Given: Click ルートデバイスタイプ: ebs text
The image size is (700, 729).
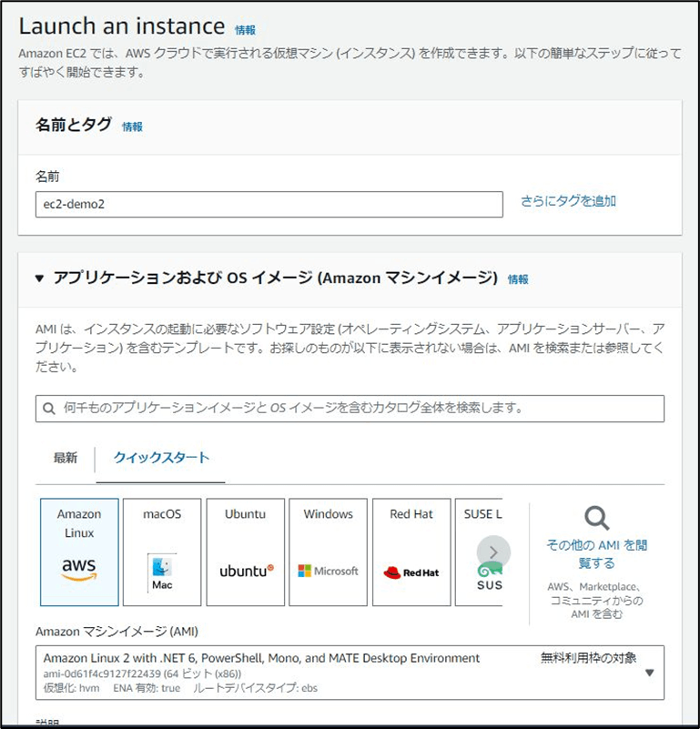Looking at the screenshot, I should (x=256, y=688).
